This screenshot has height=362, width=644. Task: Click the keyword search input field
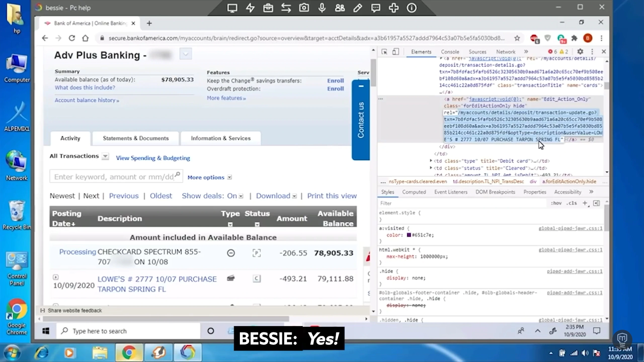(116, 176)
